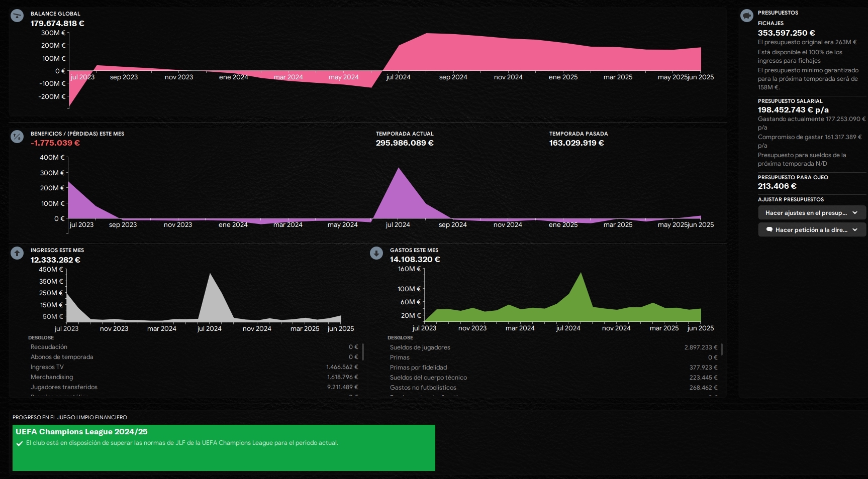Click the Ingresos TV amount 1.466.562 €
Viewport: 868px width, 479px height.
pyautogui.click(x=342, y=367)
